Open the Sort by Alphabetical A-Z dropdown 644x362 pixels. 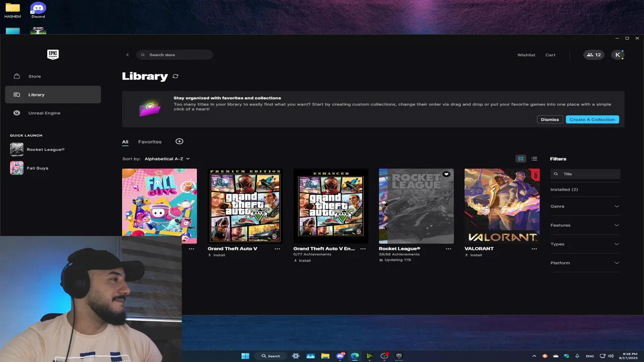click(167, 159)
